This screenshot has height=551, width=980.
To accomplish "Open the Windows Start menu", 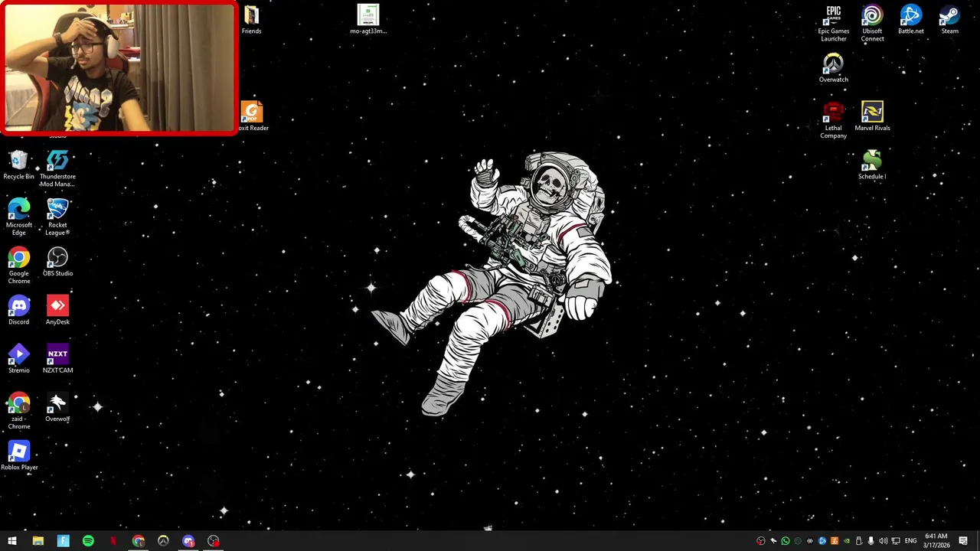I will [x=12, y=541].
